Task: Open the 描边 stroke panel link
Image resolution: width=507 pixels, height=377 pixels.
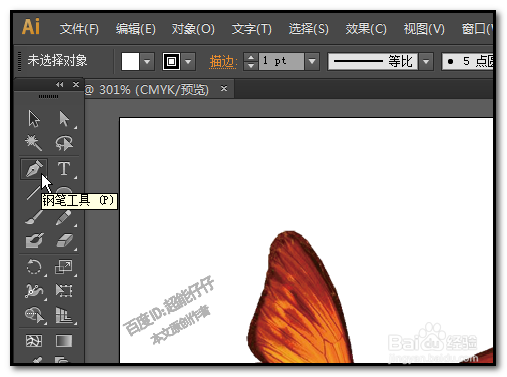Action: coord(223,62)
